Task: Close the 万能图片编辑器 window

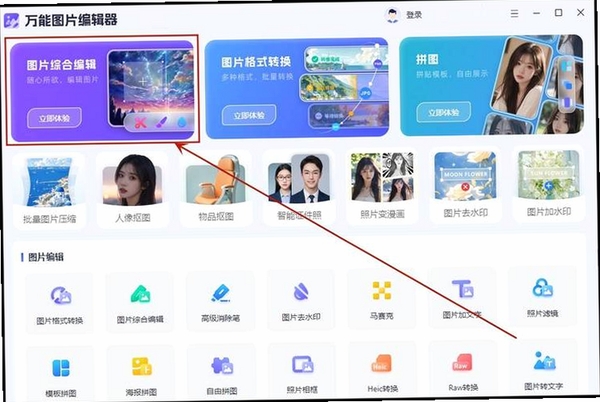Action: coord(580,12)
